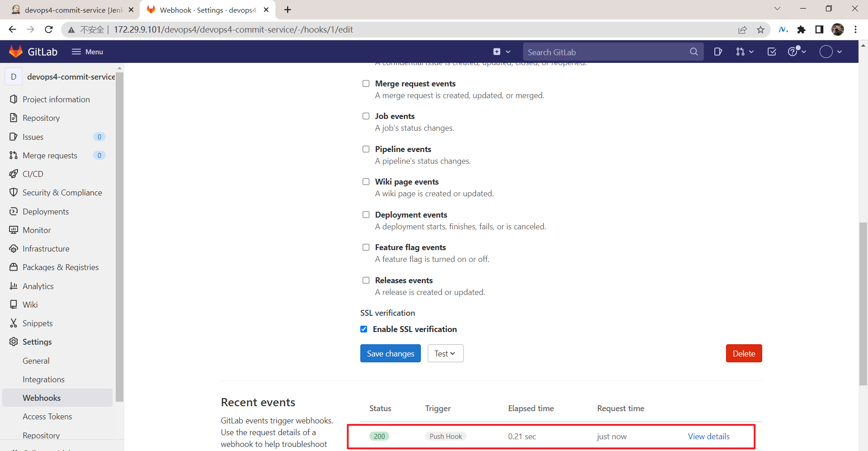This screenshot has width=868, height=451.
Task: Open the help question mark icon
Action: coord(793,51)
